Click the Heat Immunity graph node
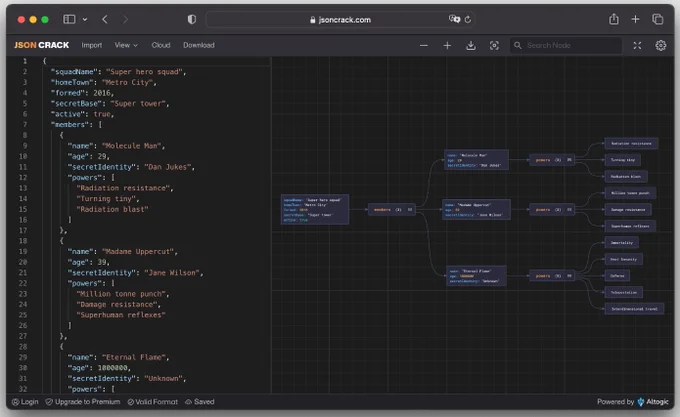The image size is (680, 417). coord(624,259)
